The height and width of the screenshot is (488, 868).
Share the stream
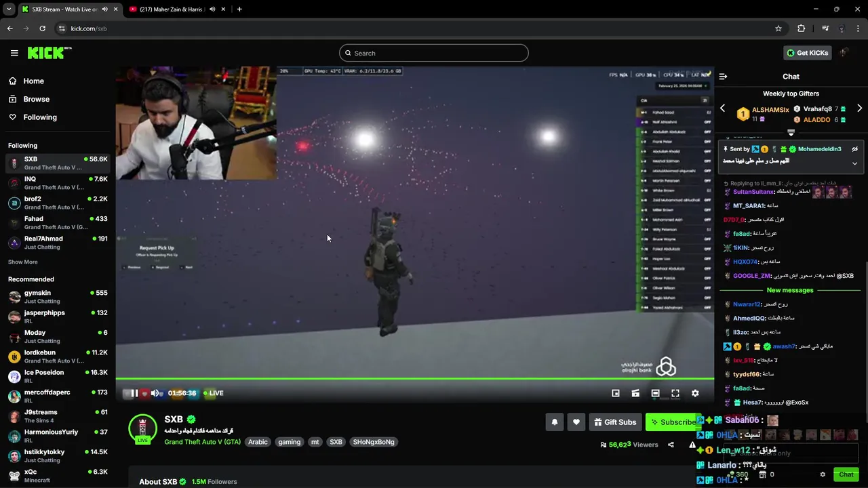point(671,445)
